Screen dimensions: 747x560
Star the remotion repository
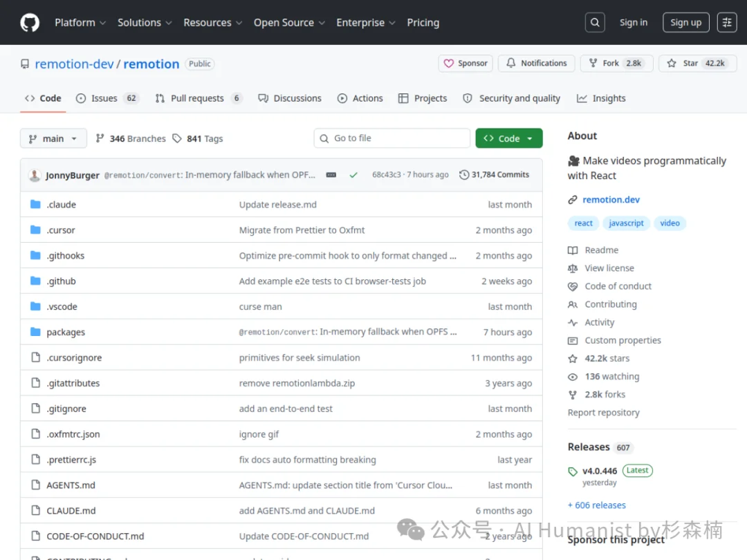[697, 63]
